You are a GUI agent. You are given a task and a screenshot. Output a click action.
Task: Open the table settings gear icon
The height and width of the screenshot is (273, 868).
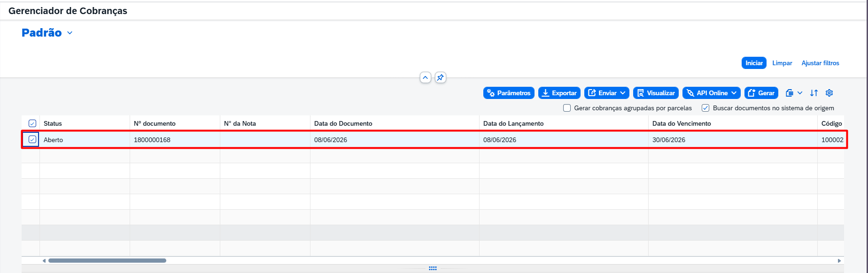(x=829, y=93)
